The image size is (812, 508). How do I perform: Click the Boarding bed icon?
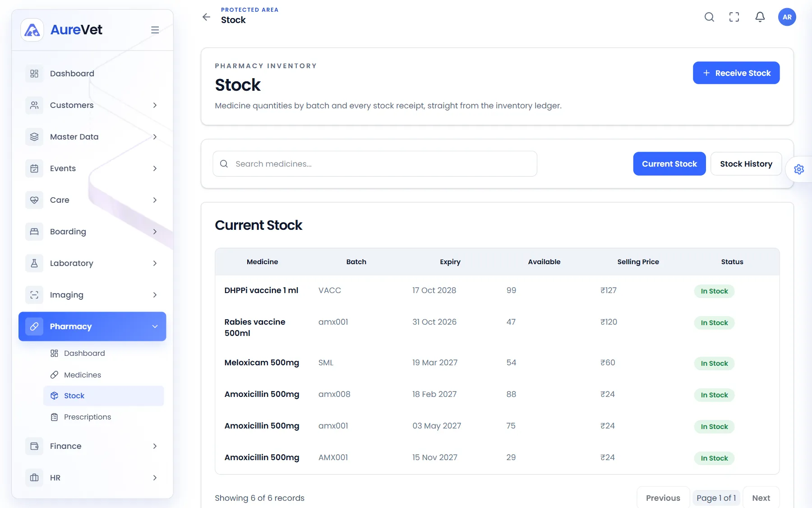pos(34,232)
